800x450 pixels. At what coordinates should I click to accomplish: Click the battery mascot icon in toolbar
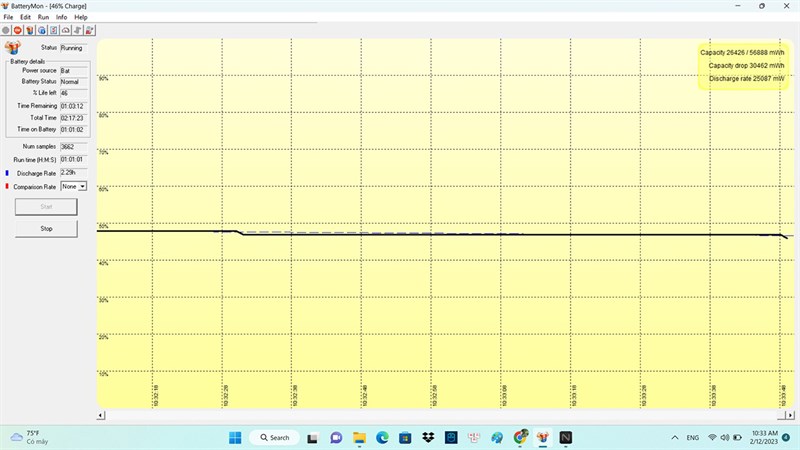point(30,30)
